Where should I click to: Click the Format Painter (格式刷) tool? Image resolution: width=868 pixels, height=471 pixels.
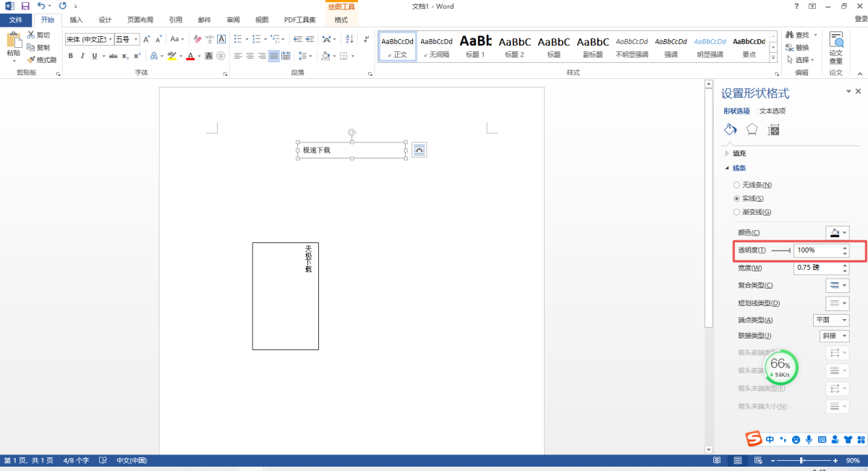tap(42, 60)
